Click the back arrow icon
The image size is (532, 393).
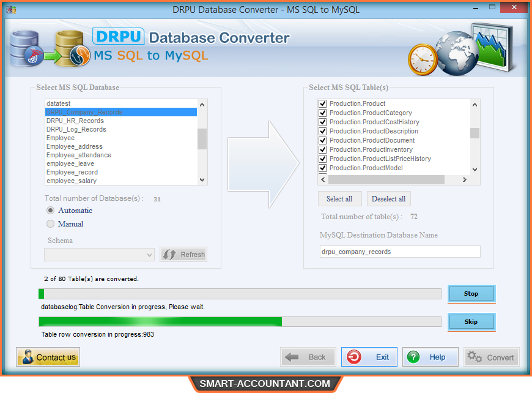point(292,357)
